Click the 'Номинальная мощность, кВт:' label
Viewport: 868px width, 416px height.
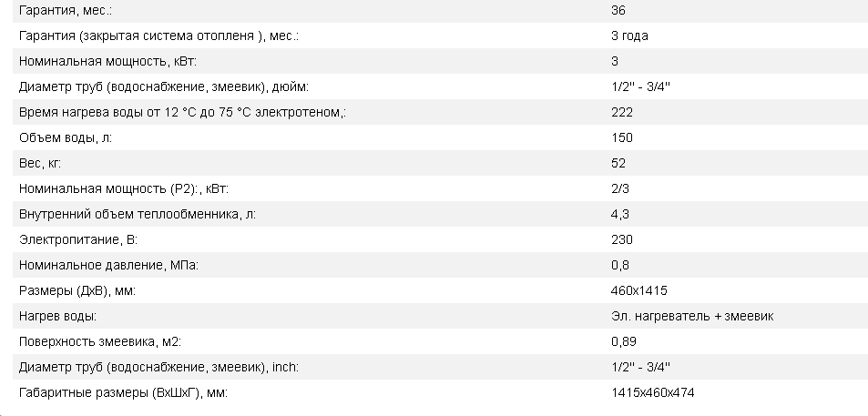[x=107, y=61]
